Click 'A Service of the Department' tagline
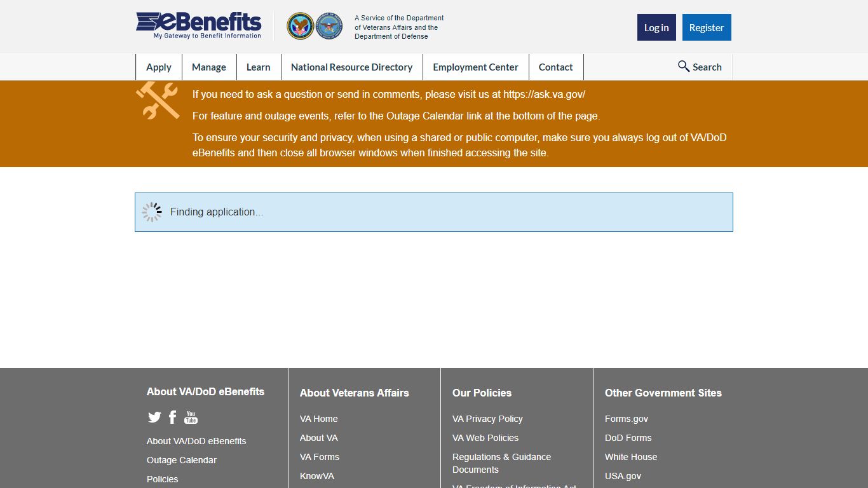The image size is (868, 488). pos(399,27)
